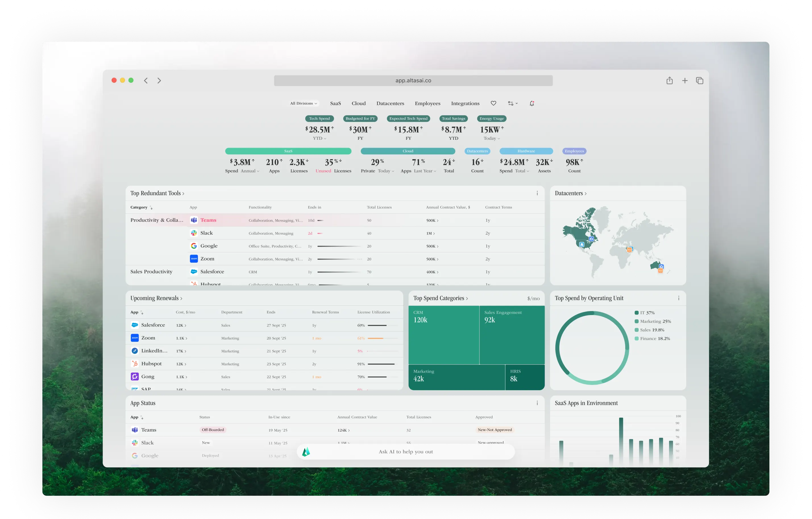This screenshot has height=519, width=812.
Task: Click the heart favorites icon
Action: point(493,103)
